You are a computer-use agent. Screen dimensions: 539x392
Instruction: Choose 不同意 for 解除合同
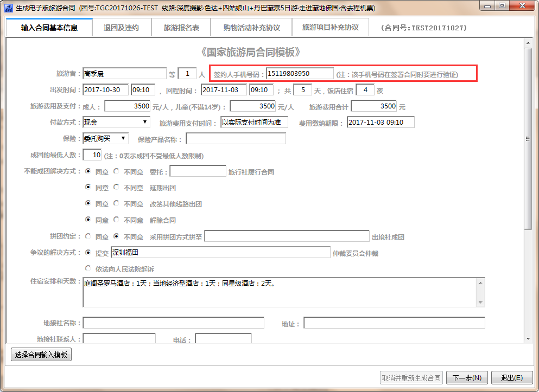pyautogui.click(x=117, y=220)
